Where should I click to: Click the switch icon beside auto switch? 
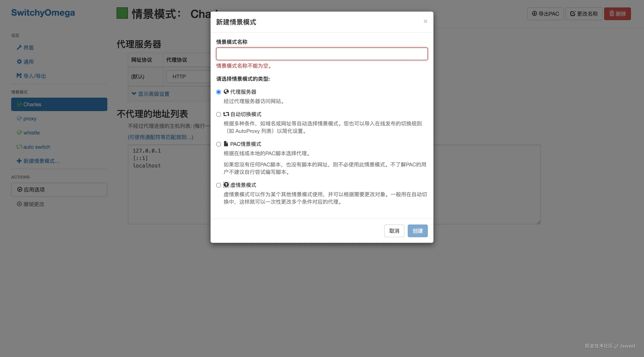pos(19,147)
